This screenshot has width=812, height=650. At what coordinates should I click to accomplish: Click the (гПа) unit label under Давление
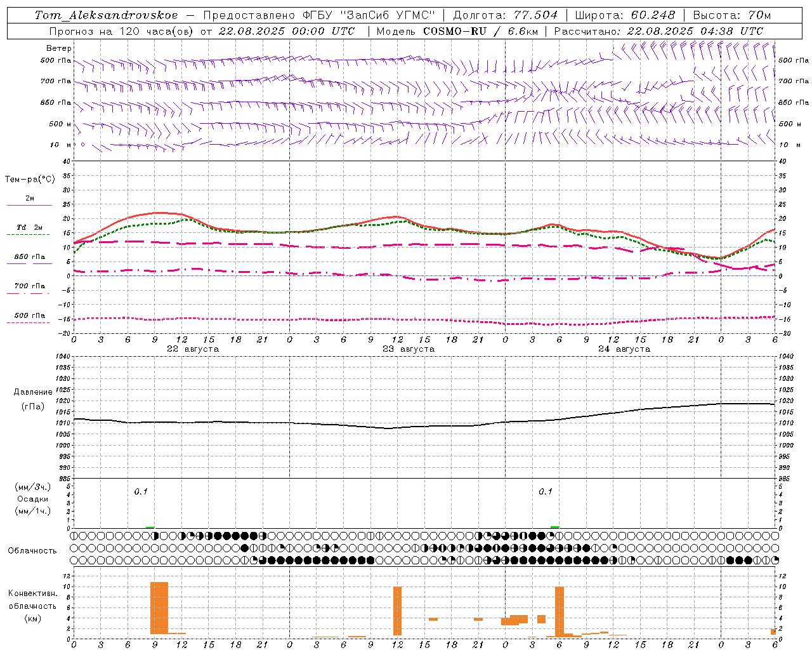coord(33,407)
